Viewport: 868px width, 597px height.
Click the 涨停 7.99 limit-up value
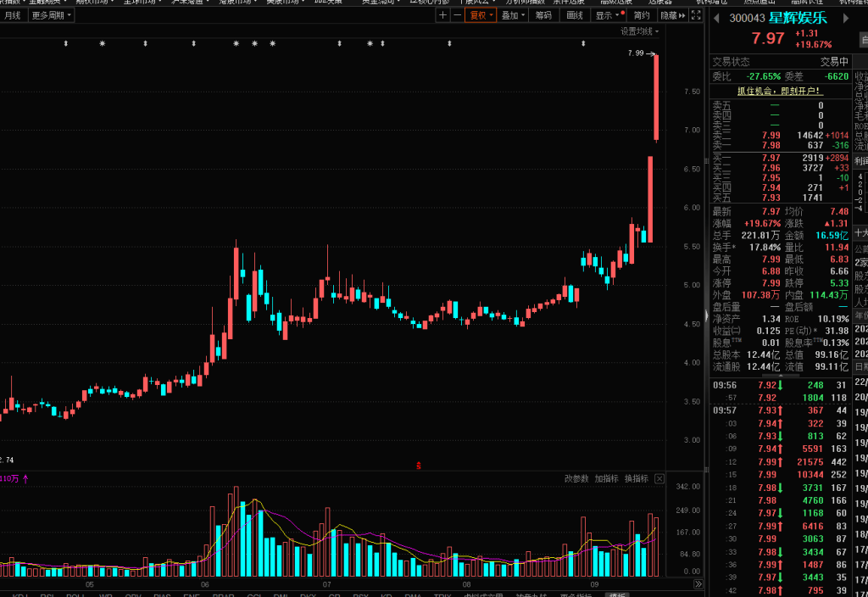(x=771, y=283)
